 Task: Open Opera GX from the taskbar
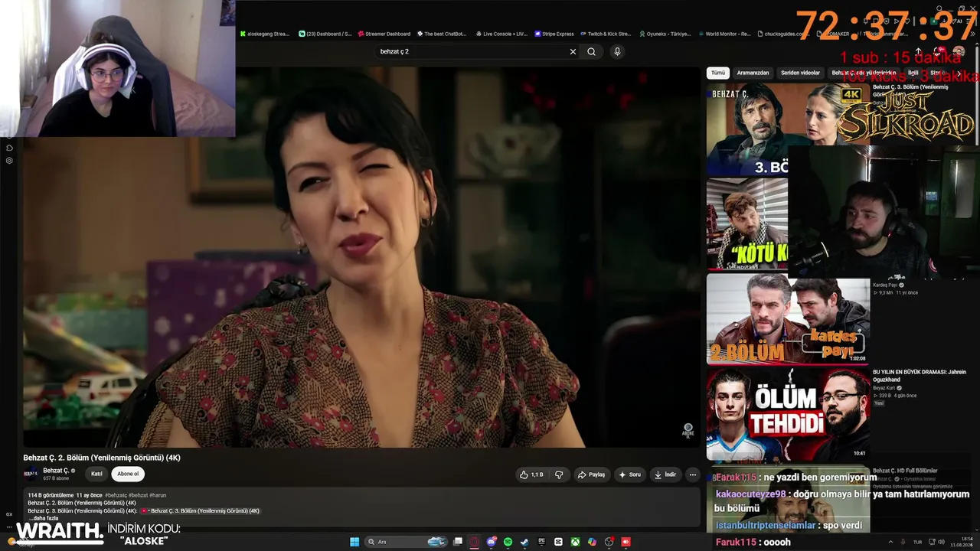pos(474,542)
